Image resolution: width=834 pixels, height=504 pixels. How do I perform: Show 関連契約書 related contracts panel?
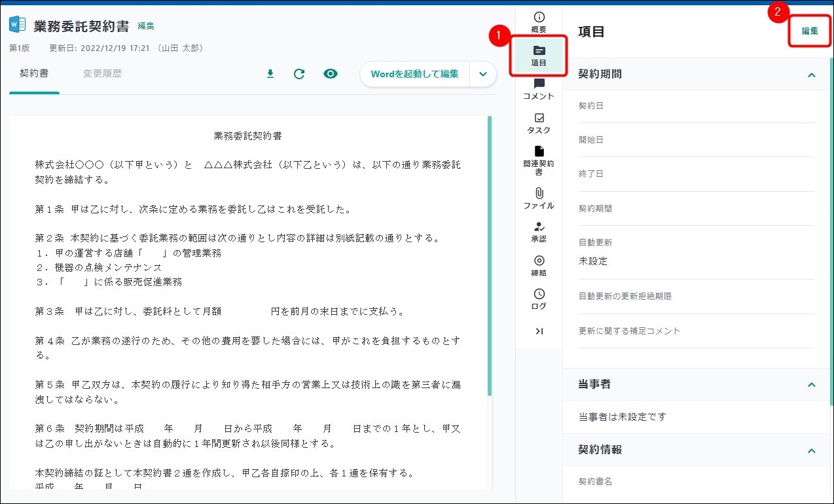click(539, 160)
